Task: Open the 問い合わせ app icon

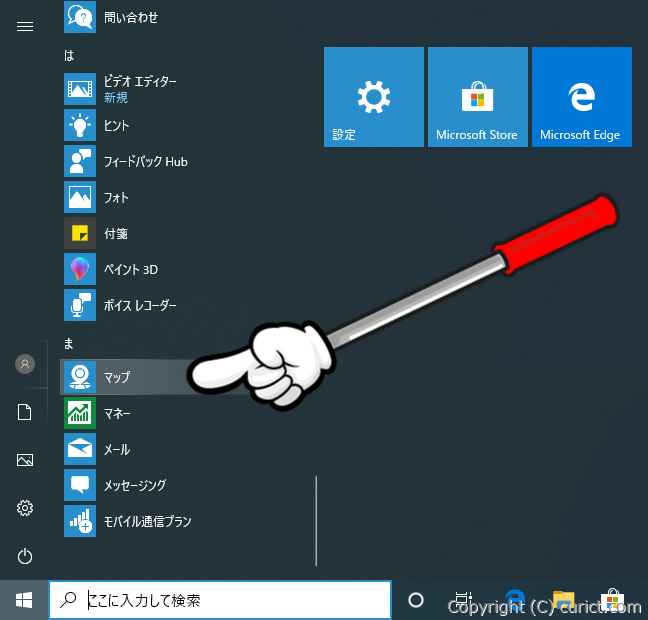Action: pyautogui.click(x=80, y=17)
